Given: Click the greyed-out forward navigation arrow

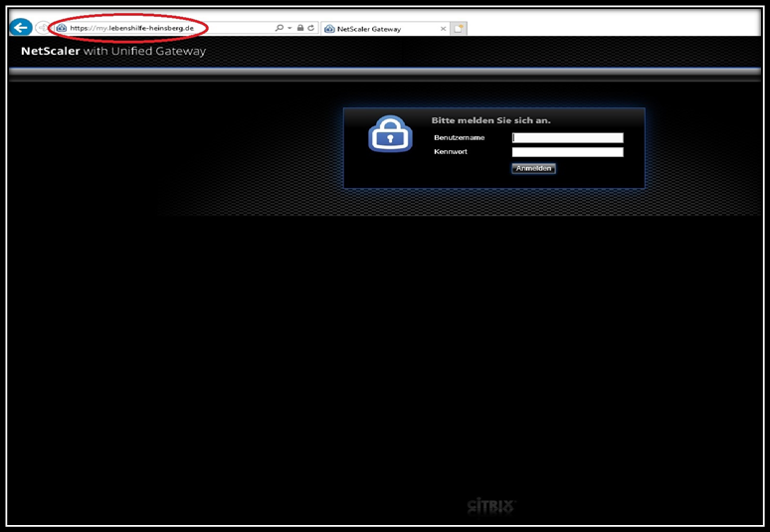Looking at the screenshot, I should coord(42,28).
